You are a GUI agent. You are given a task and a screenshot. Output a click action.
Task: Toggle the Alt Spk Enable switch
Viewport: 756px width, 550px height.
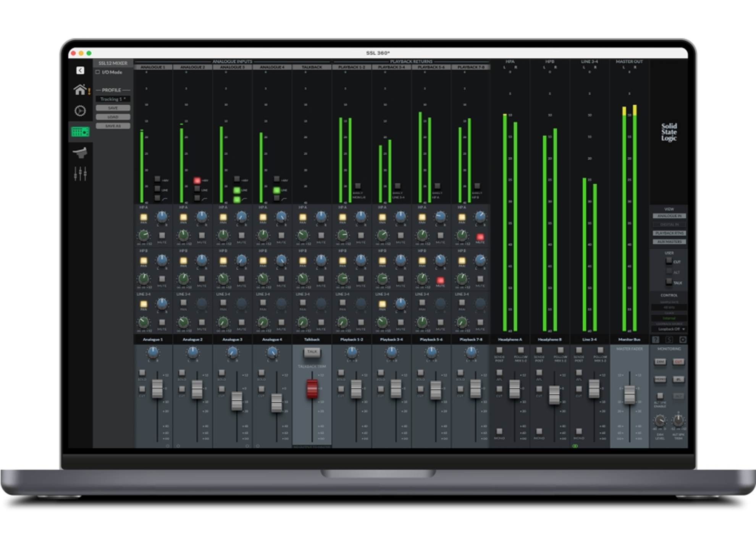(x=660, y=396)
